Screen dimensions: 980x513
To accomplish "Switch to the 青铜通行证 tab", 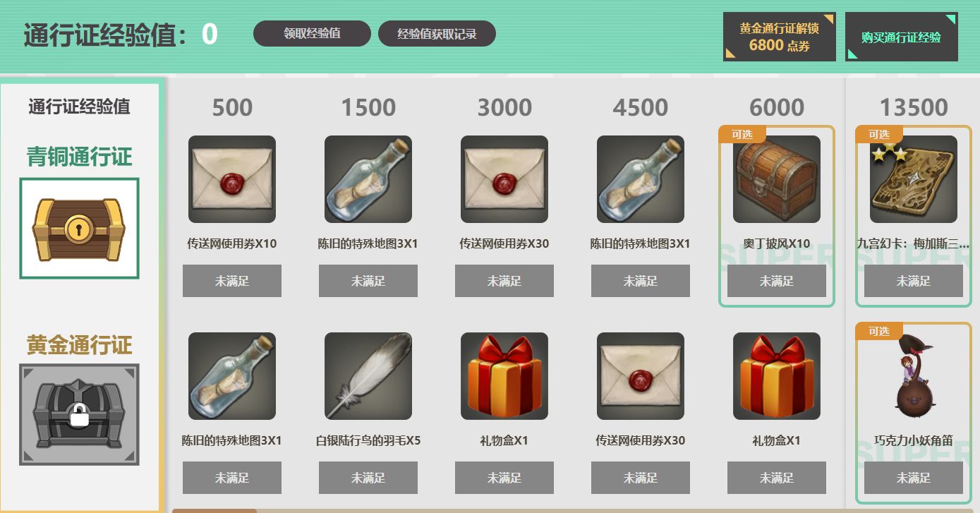I will pos(80,156).
